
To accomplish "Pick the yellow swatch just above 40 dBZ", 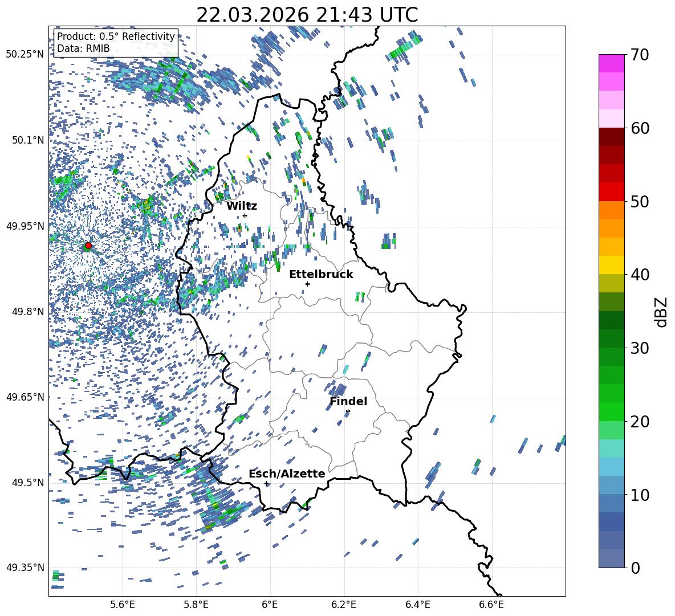I will [x=612, y=265].
